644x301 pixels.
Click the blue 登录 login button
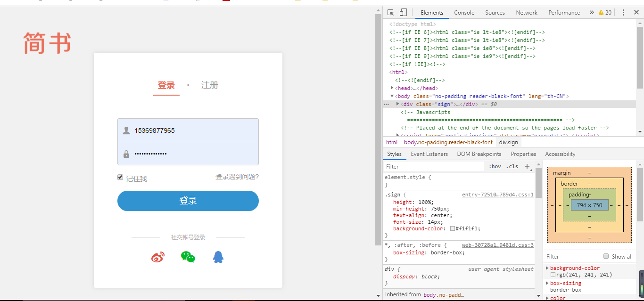point(188,201)
